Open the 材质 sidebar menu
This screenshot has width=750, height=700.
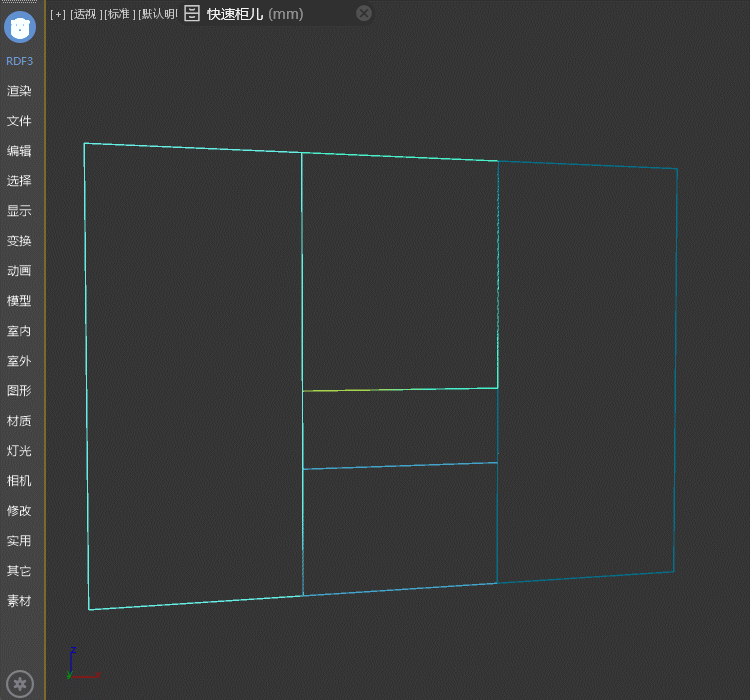click(20, 421)
